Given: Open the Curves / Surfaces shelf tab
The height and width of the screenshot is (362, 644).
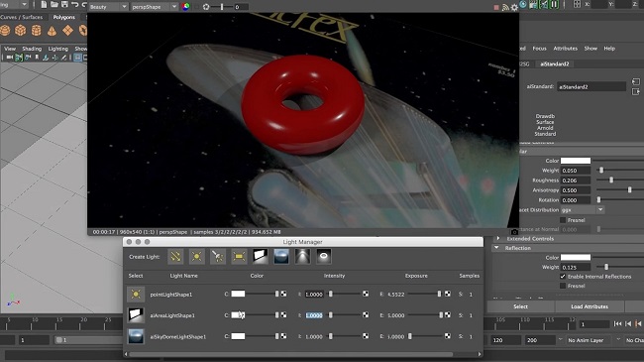Looking at the screenshot, I should click(22, 17).
